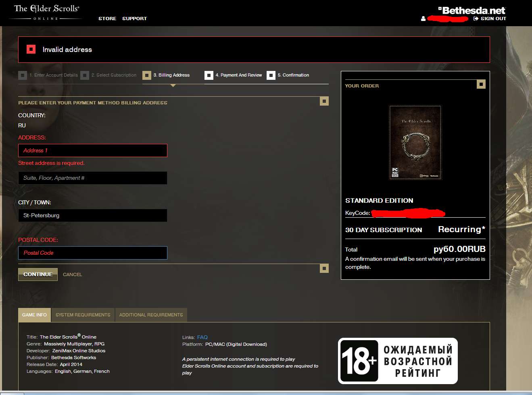Viewport: 532px width, 395px height.
Task: Click the 'Recurring*' text
Action: [462, 229]
